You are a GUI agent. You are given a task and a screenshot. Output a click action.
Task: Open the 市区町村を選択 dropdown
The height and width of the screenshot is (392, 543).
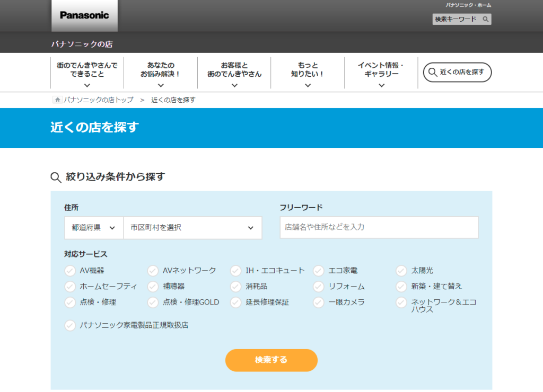pyautogui.click(x=192, y=228)
